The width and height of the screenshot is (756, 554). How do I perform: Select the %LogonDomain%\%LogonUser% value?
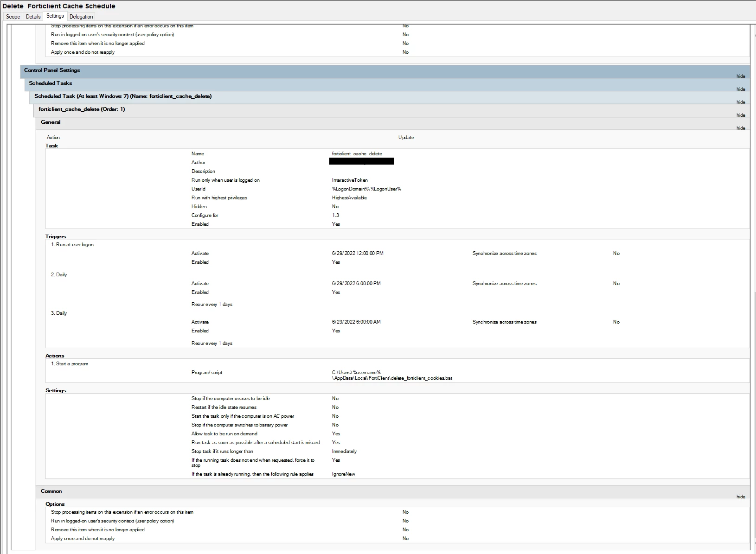[x=366, y=189]
